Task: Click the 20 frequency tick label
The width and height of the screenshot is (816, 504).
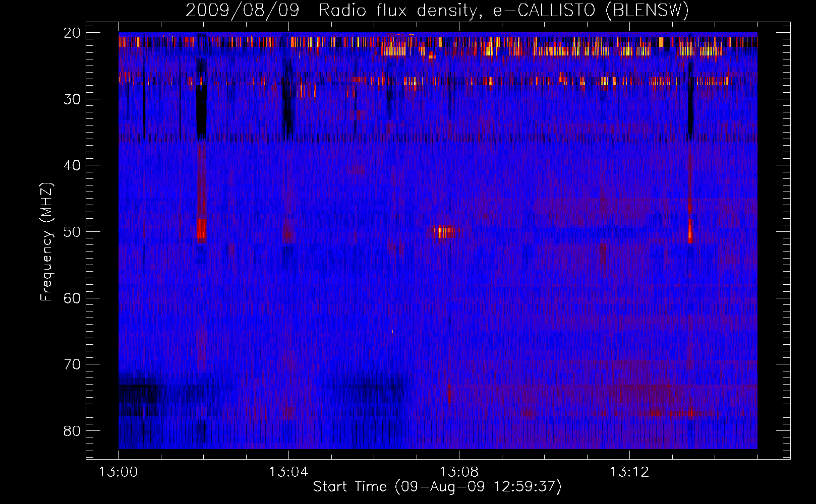Action: 73,33
